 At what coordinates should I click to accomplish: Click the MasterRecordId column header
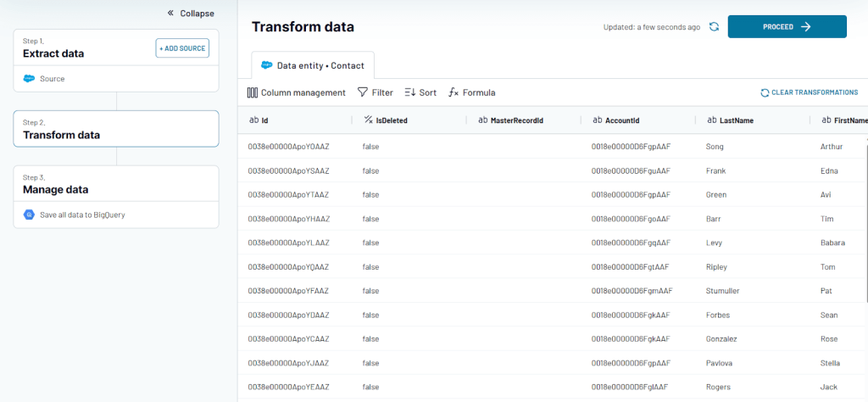523,120
